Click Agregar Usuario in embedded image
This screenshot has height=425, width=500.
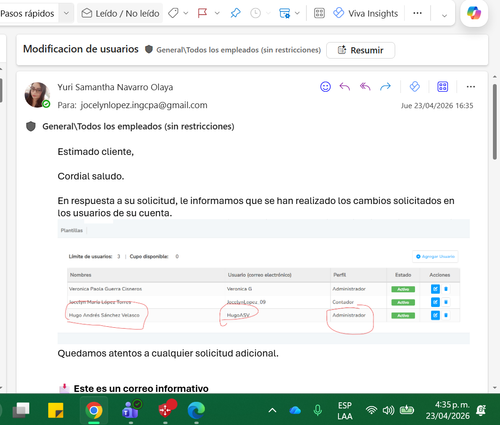[x=435, y=256]
